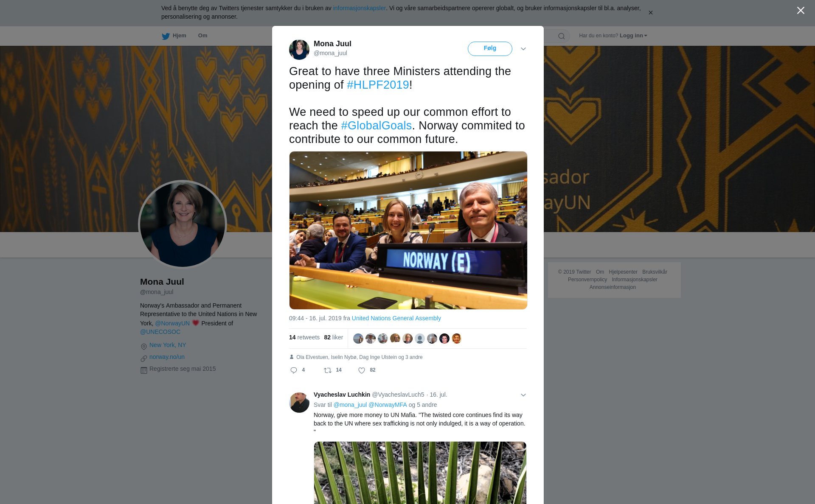Open the Logg inn dropdown
Screen dimensions: 815x504
coord(633,36)
